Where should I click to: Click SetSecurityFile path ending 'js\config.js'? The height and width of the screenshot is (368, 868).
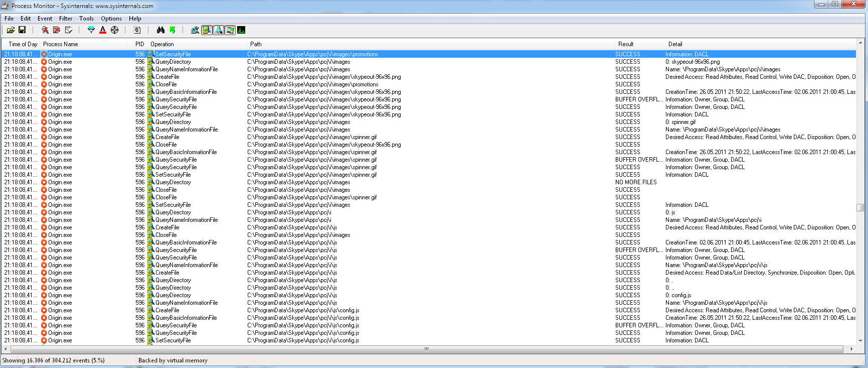click(303, 340)
